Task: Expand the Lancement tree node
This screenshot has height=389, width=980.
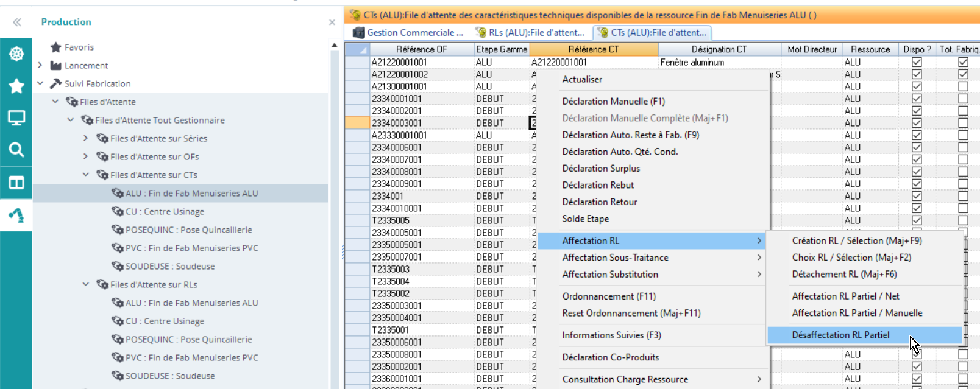Action: (40, 65)
